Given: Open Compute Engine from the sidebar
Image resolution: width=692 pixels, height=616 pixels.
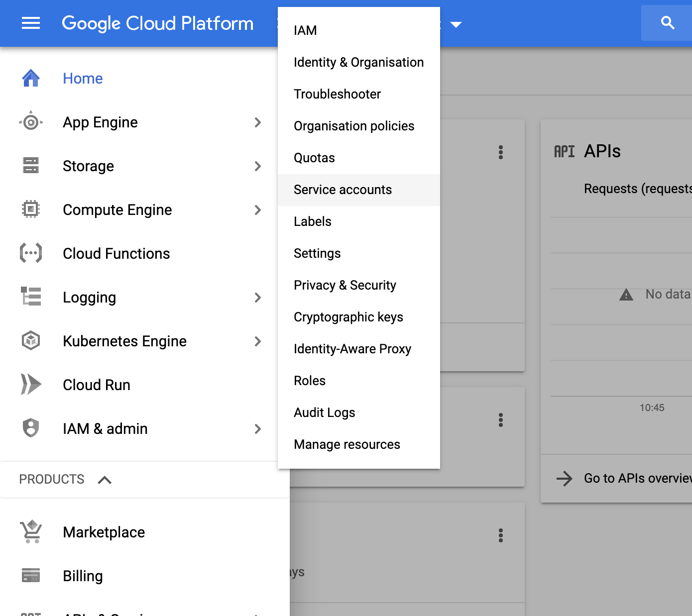Looking at the screenshot, I should tap(117, 209).
